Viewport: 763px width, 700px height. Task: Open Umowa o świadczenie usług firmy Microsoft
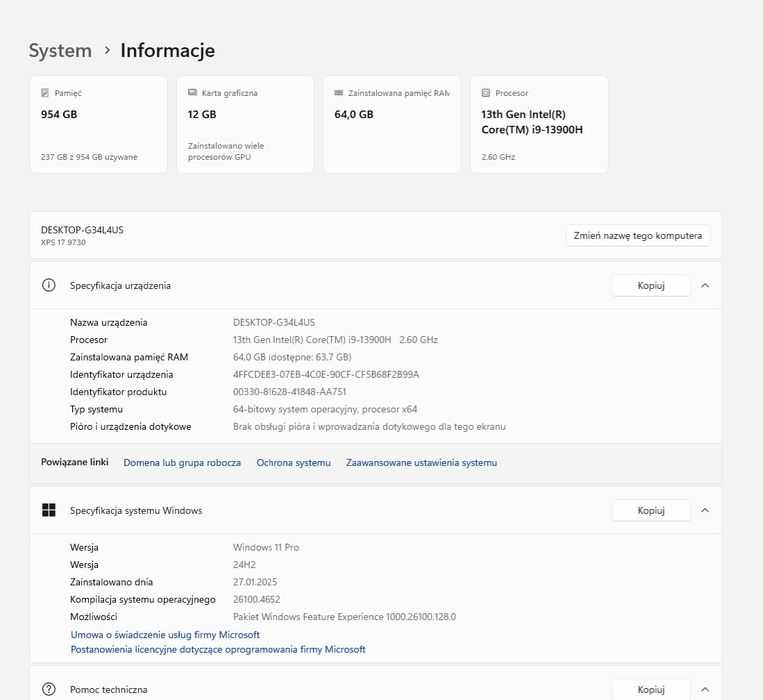(165, 635)
